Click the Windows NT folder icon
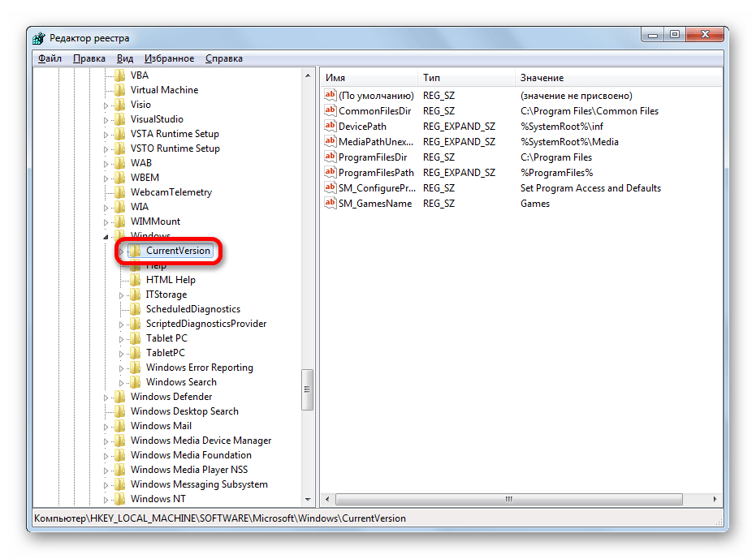 click(x=120, y=499)
